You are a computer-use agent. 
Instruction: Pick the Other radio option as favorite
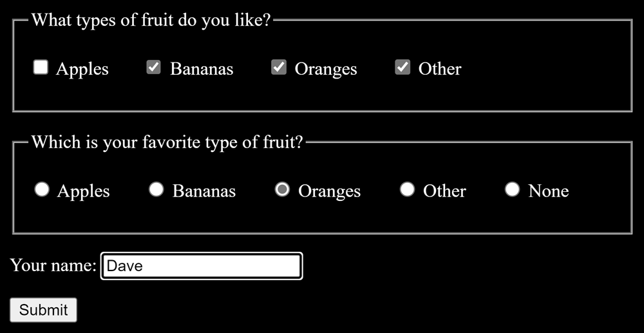(x=407, y=189)
